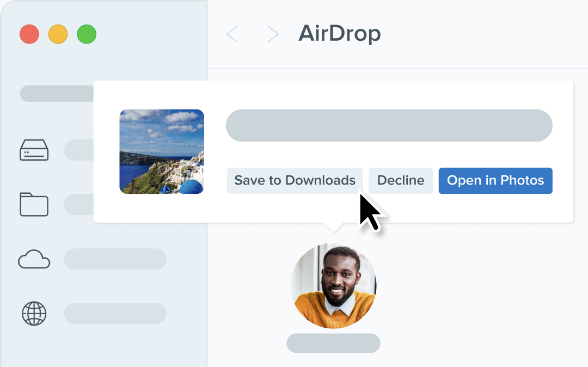Minimize the window with the yellow button

tap(58, 34)
